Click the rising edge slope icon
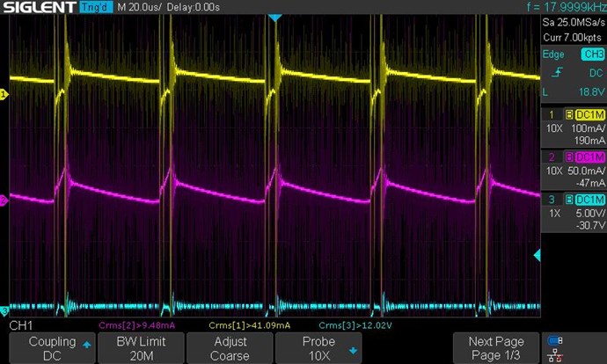The height and width of the screenshot is (364, 607). coord(557,73)
